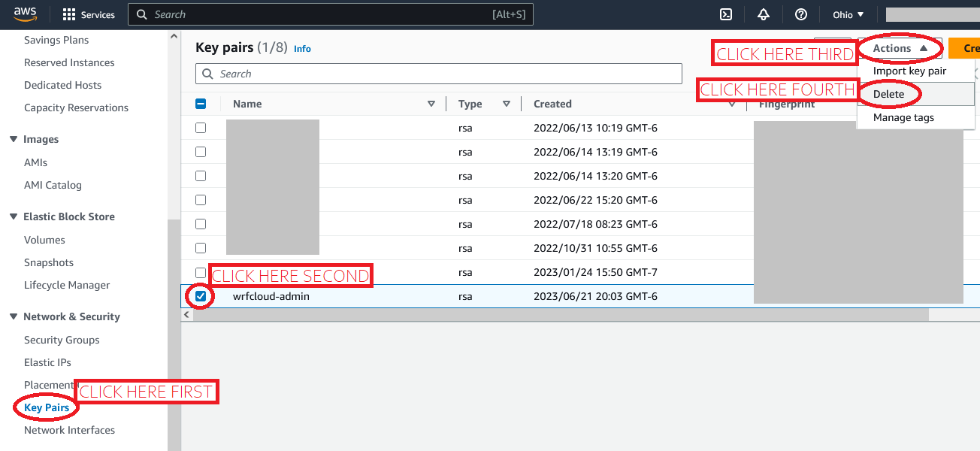The width and height of the screenshot is (980, 451).
Task: Toggle the Actions dropdown
Action: (x=900, y=48)
